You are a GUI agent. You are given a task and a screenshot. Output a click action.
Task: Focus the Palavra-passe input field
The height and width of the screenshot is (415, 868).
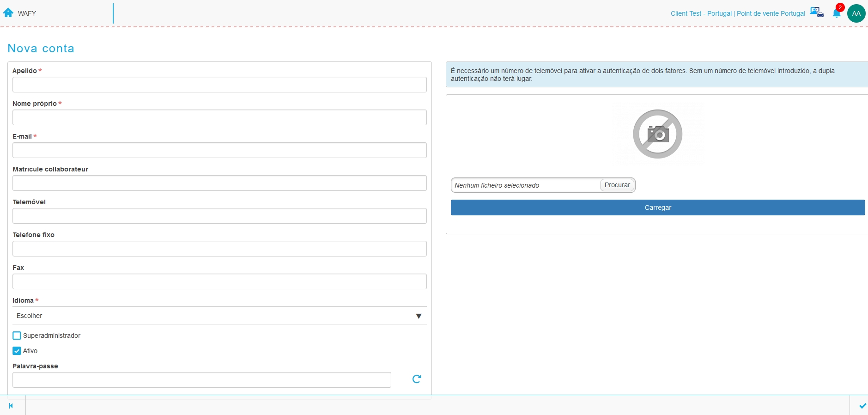point(202,380)
